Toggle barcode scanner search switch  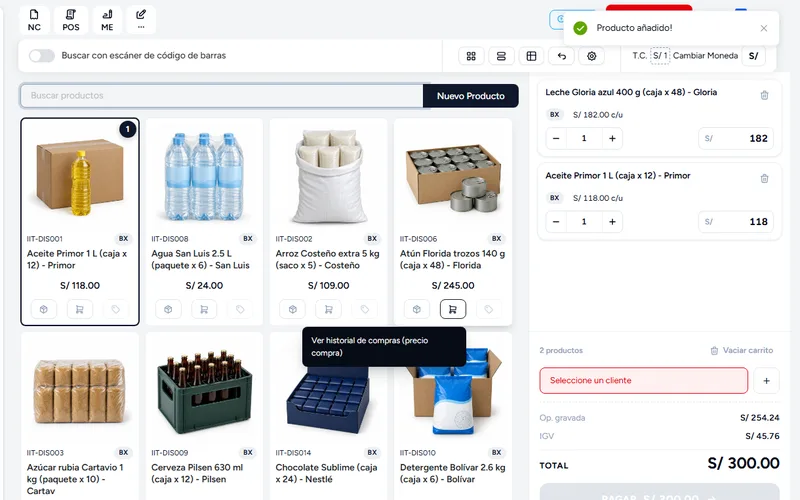pos(42,56)
